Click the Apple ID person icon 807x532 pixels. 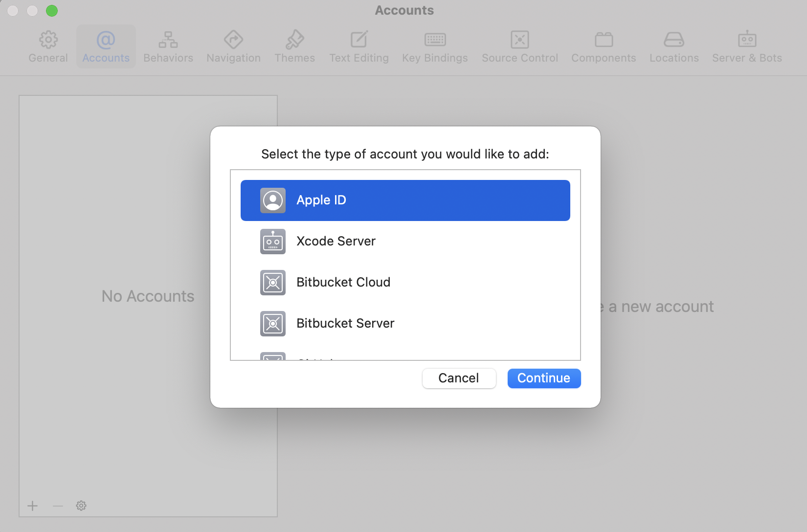click(273, 200)
